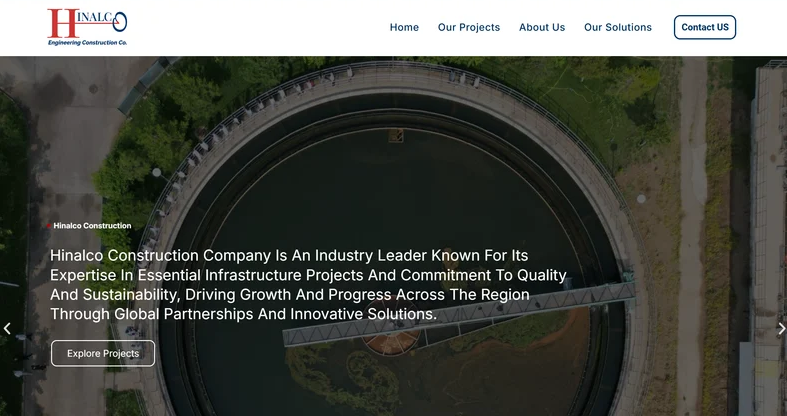The height and width of the screenshot is (416, 787).
Task: Open the Home menu item
Action: click(404, 27)
